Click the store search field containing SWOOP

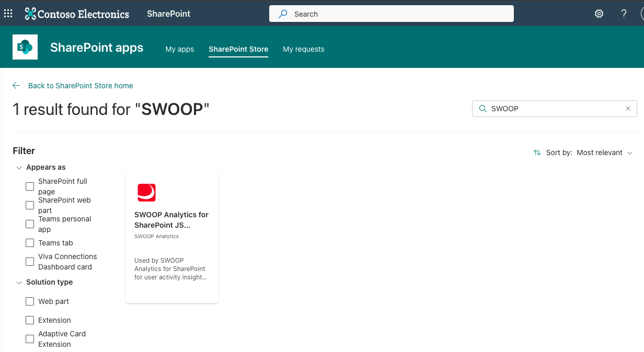[555, 109]
